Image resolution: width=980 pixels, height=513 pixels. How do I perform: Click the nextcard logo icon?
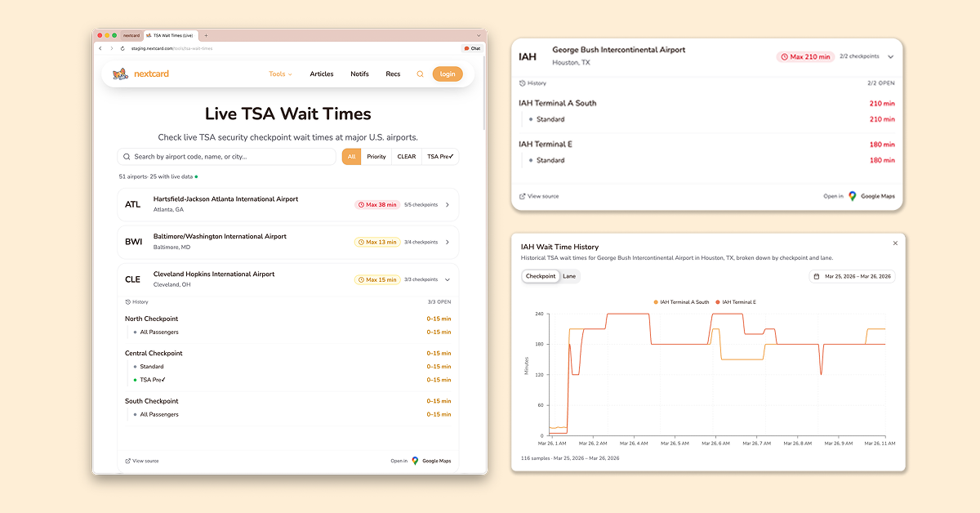[x=120, y=74]
